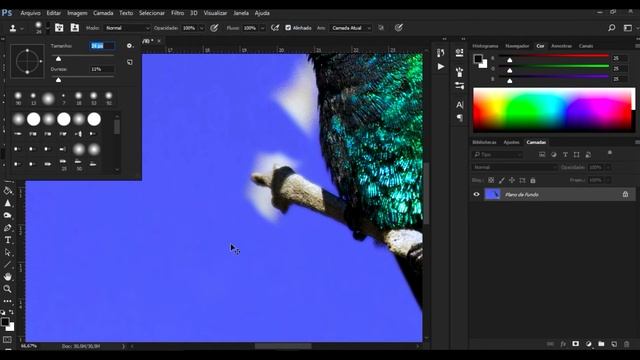Open the Actions play-button panel icon
640x360 pixels.
[441, 66]
